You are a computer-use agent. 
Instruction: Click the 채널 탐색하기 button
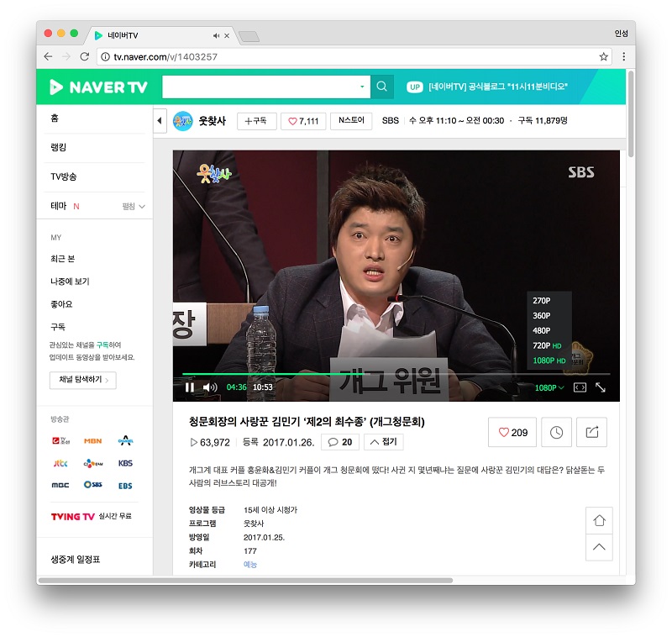(x=82, y=380)
